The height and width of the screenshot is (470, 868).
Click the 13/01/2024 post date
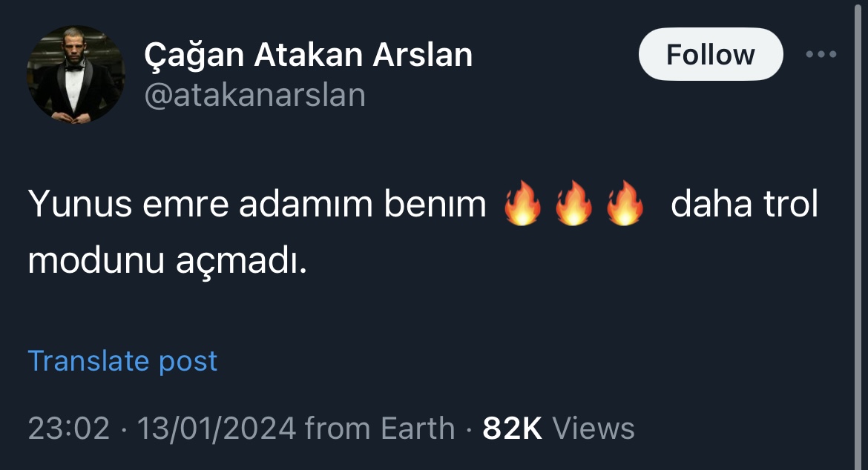pos(217,428)
